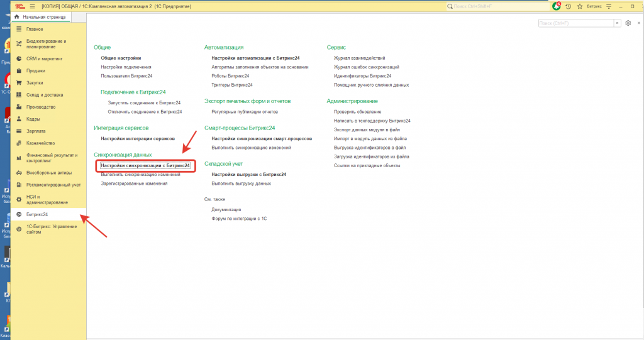The height and width of the screenshot is (340, 644).
Task: Open the functions hamburger menu
Action: (x=33, y=6)
